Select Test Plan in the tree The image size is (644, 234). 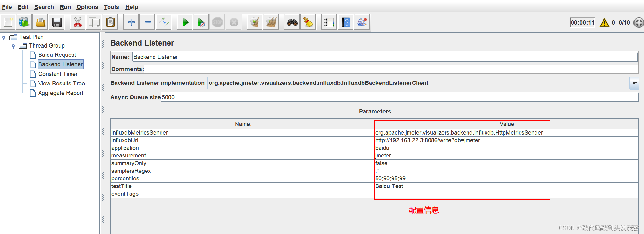click(31, 37)
